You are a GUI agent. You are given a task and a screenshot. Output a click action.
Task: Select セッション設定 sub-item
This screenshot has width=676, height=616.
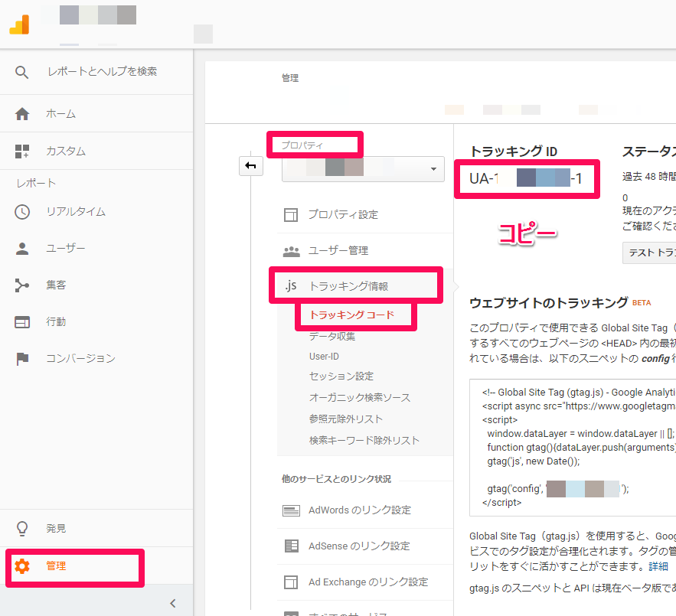[341, 376]
